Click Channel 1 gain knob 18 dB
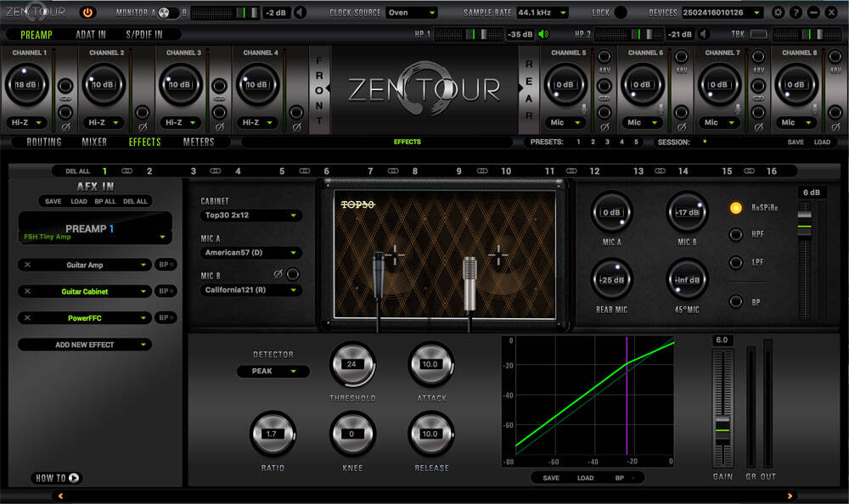The image size is (849, 504). (26, 85)
